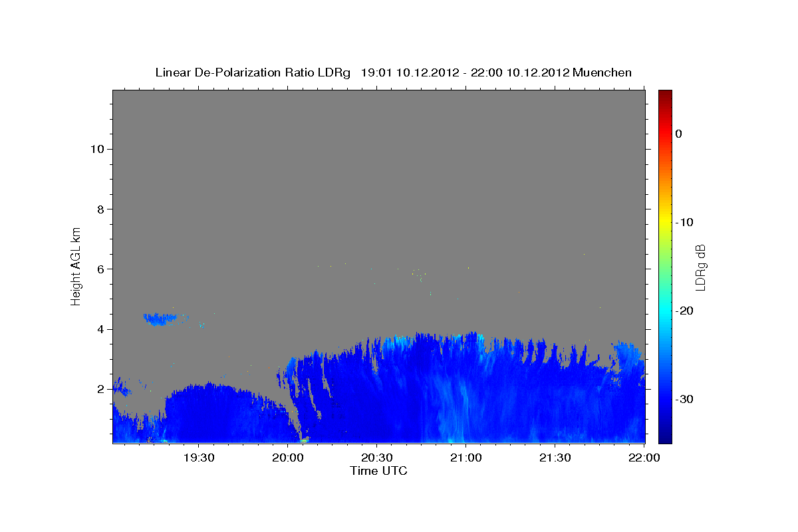
Task: Click the colorbar label '0'
Action: (678, 134)
